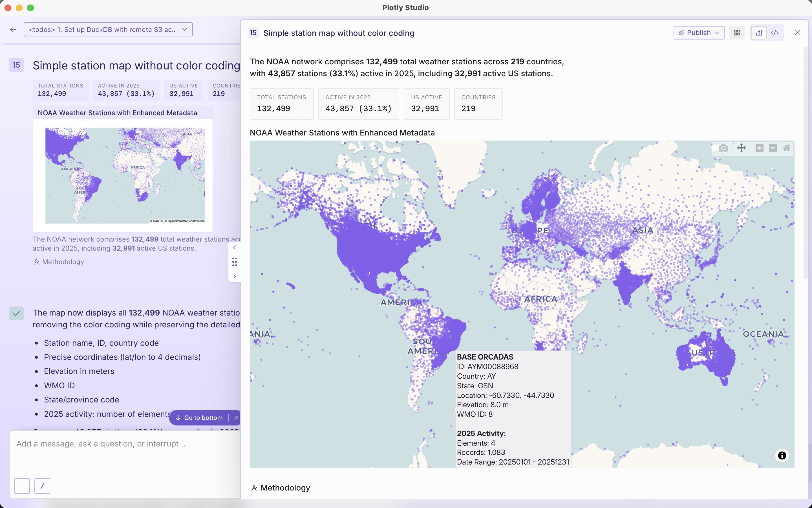Zoom in on the map
This screenshot has width=812, height=508.
click(x=759, y=148)
